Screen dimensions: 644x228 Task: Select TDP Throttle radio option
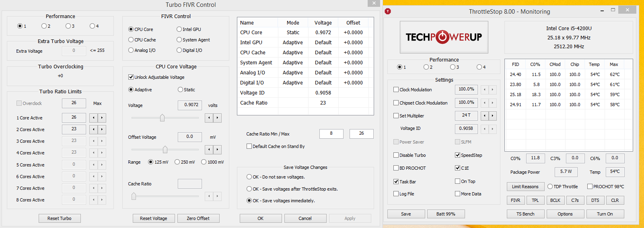point(550,187)
